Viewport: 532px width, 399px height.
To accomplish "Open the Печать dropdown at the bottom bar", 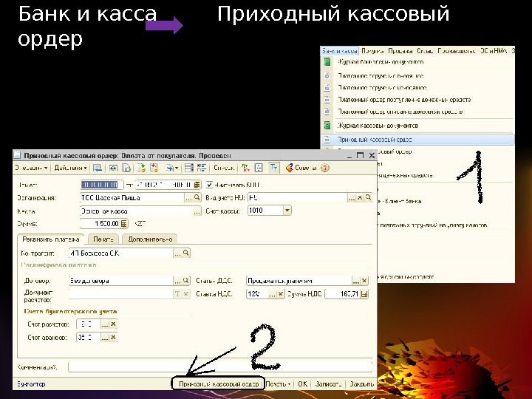I will pos(279,384).
